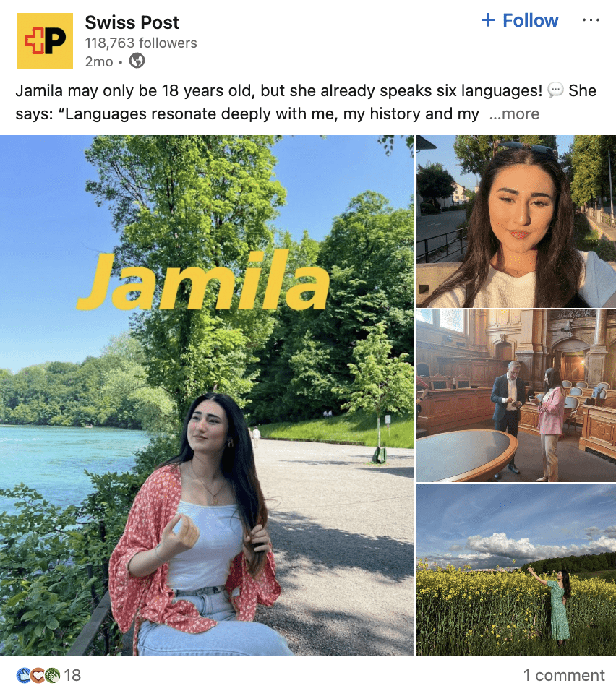The width and height of the screenshot is (616, 691).
Task: Click the three-dot post options menu
Action: [x=591, y=20]
